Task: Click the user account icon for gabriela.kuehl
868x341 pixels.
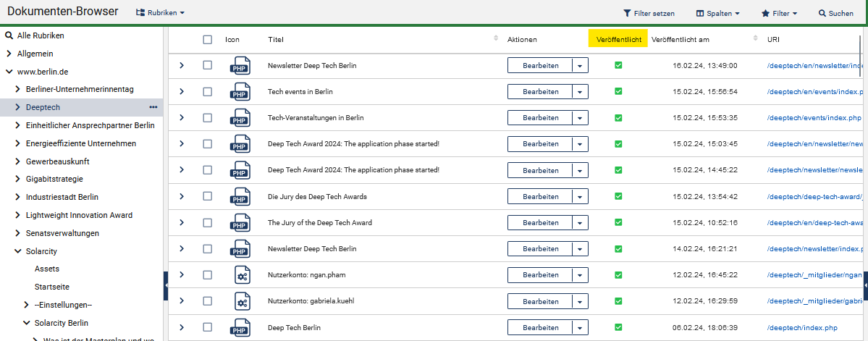Action: click(241, 301)
